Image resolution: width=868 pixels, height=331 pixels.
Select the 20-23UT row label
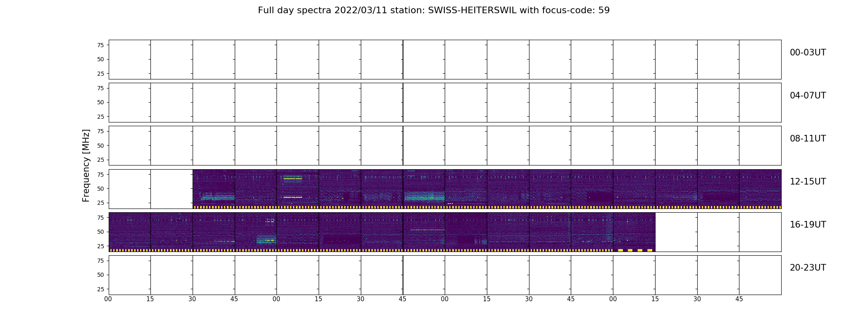pyautogui.click(x=808, y=268)
